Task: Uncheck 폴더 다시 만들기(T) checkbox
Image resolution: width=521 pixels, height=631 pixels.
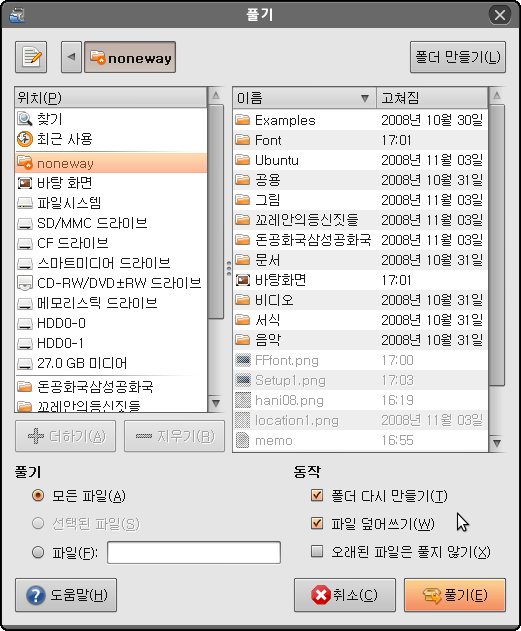Action: click(x=317, y=495)
